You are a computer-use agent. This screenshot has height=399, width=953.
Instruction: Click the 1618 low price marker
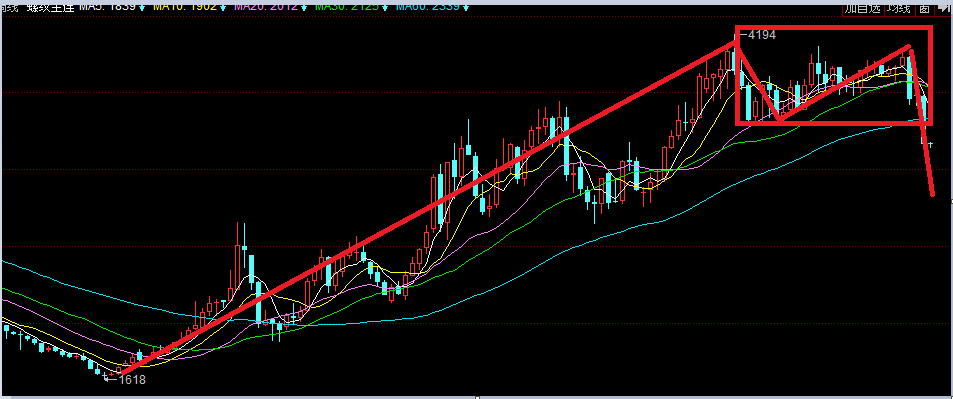[127, 380]
